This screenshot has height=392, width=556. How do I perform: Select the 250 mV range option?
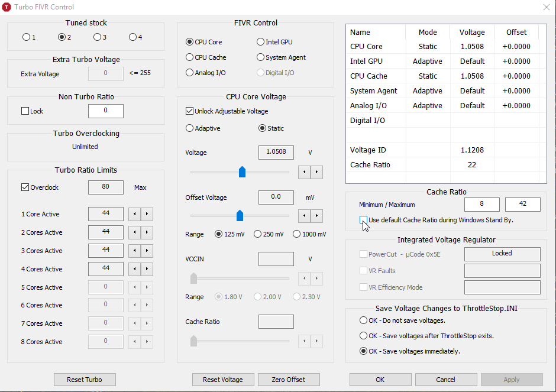point(257,234)
